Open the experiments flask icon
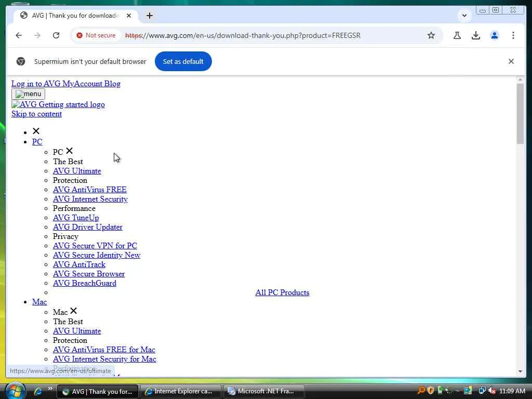The width and height of the screenshot is (532, 399). tap(457, 35)
